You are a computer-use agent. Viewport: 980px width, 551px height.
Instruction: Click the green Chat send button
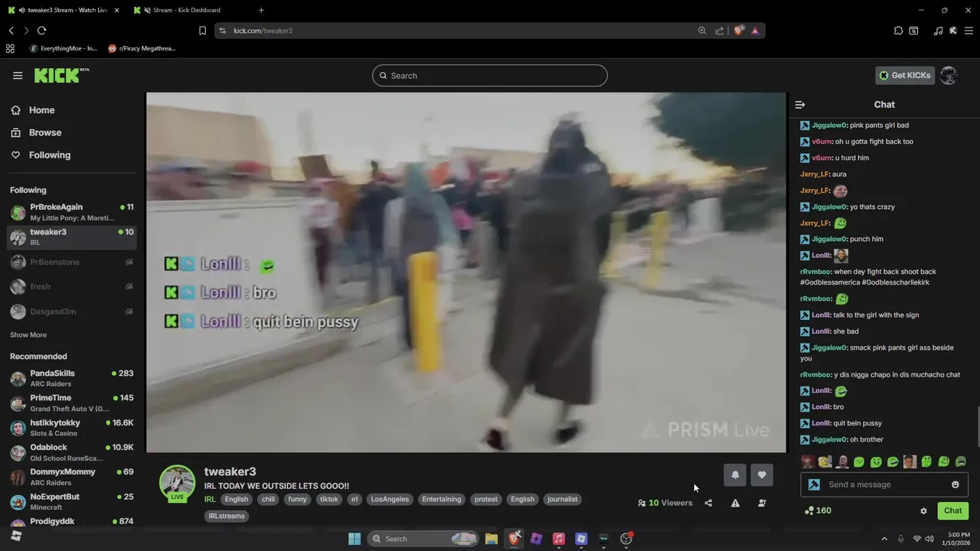952,510
